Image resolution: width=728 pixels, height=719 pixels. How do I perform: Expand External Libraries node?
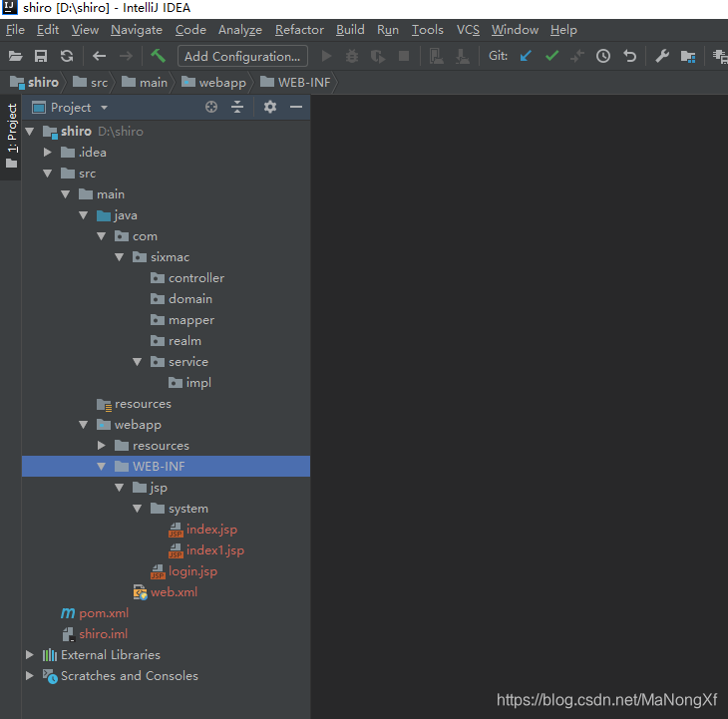click(x=30, y=654)
